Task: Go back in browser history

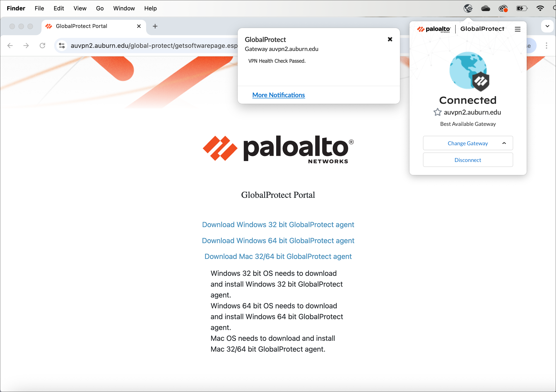Action: pyautogui.click(x=10, y=46)
